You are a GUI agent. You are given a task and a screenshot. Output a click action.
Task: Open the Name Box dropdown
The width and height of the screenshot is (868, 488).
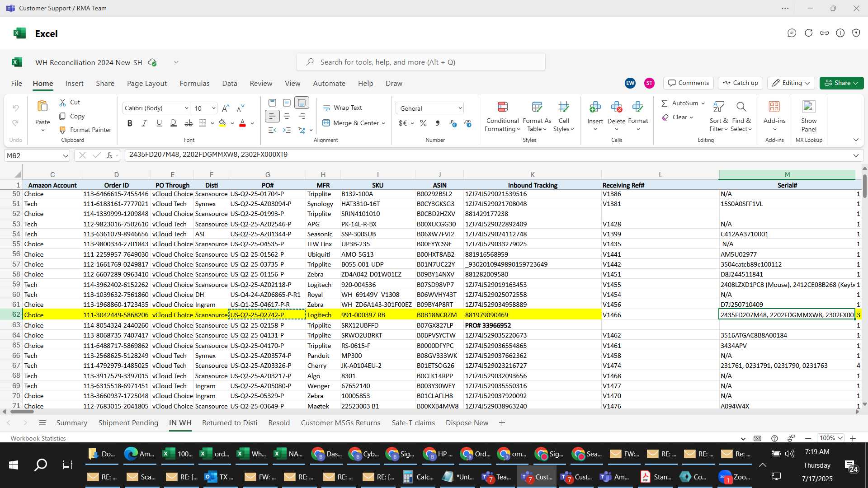coord(66,156)
